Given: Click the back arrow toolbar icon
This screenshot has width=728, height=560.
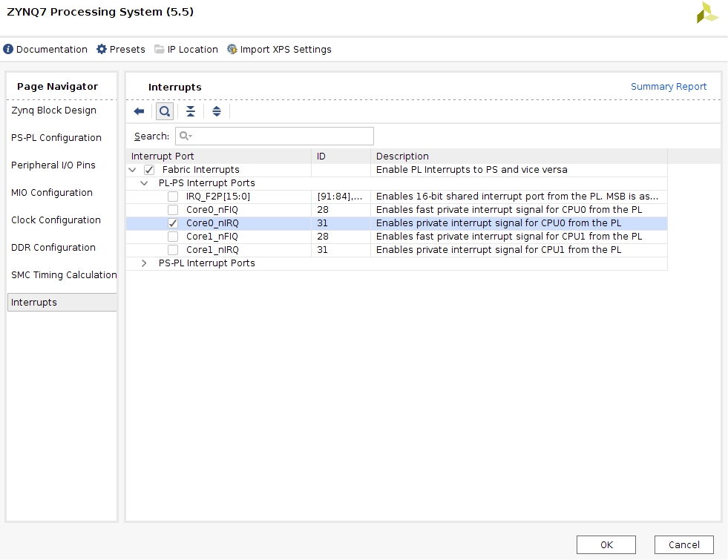Looking at the screenshot, I should [139, 111].
